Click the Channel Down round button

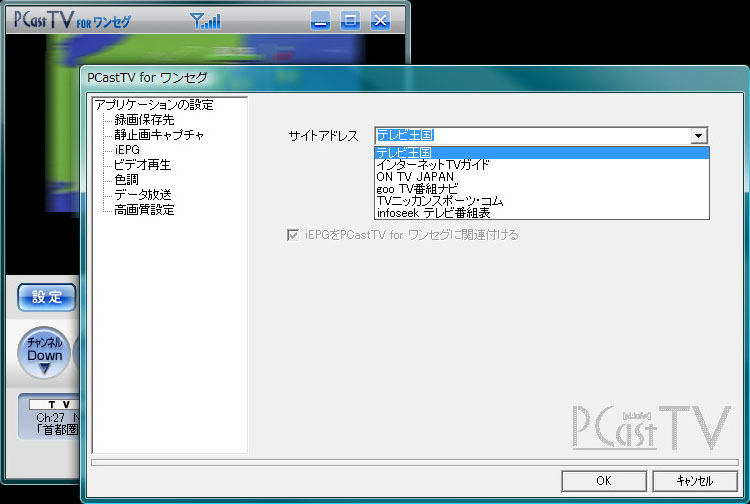point(44,354)
